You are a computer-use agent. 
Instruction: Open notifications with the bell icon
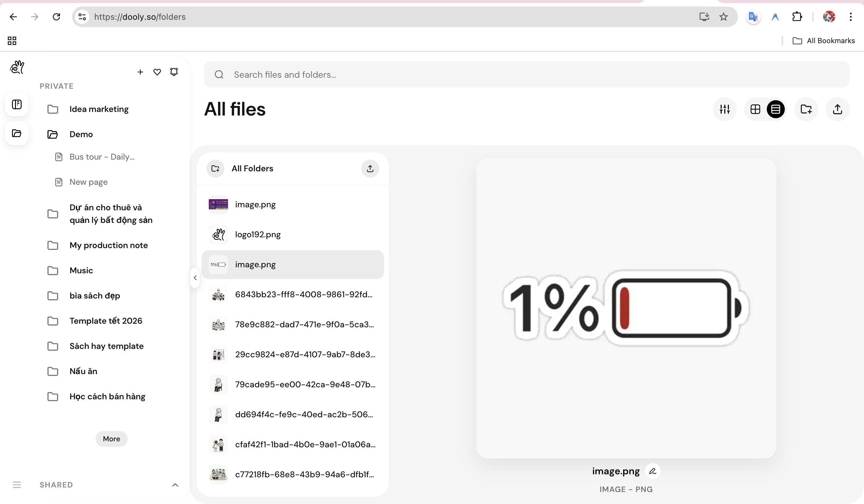(x=174, y=72)
